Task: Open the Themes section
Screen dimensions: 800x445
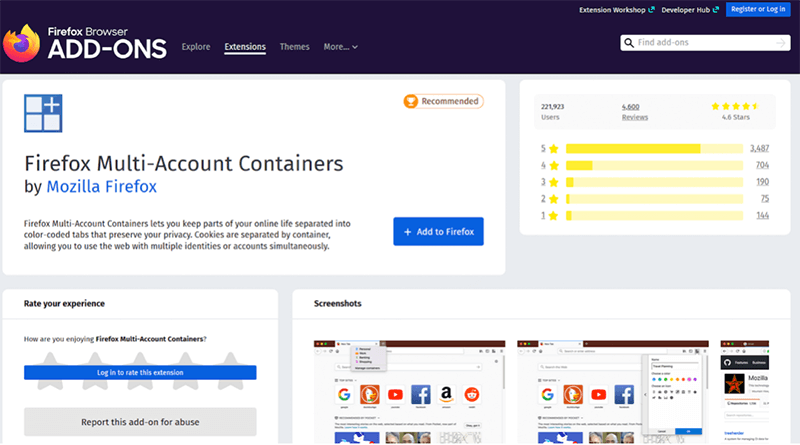Action: coord(294,46)
